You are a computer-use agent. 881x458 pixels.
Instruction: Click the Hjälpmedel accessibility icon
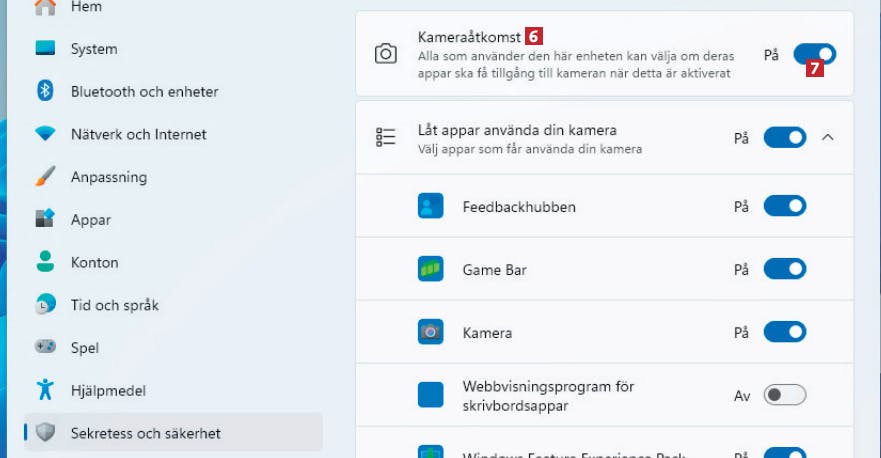[45, 389]
